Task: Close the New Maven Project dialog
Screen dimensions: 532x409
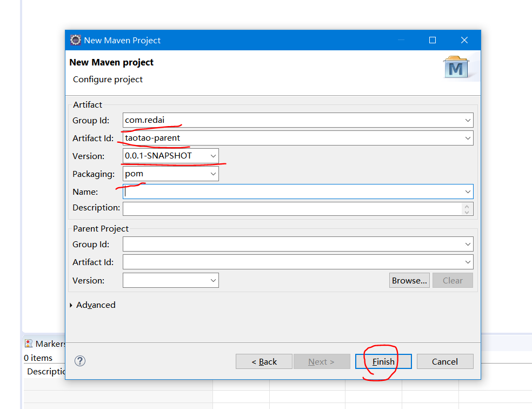Action: pos(464,40)
